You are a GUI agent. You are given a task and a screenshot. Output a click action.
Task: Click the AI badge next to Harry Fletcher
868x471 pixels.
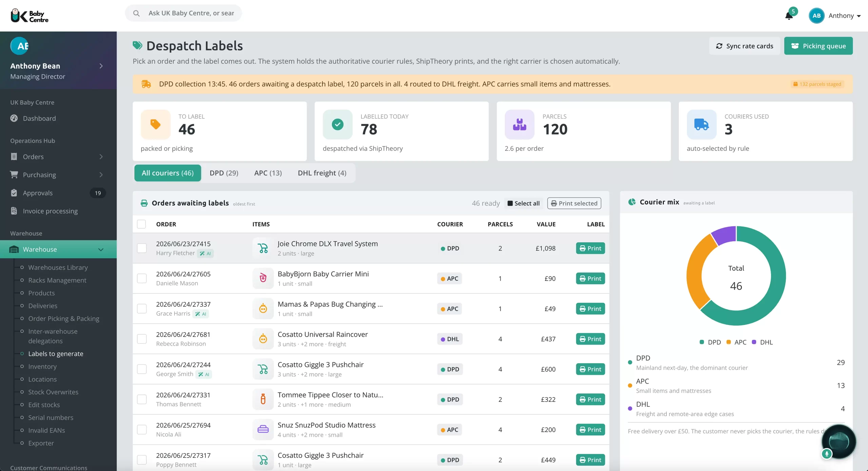(205, 253)
